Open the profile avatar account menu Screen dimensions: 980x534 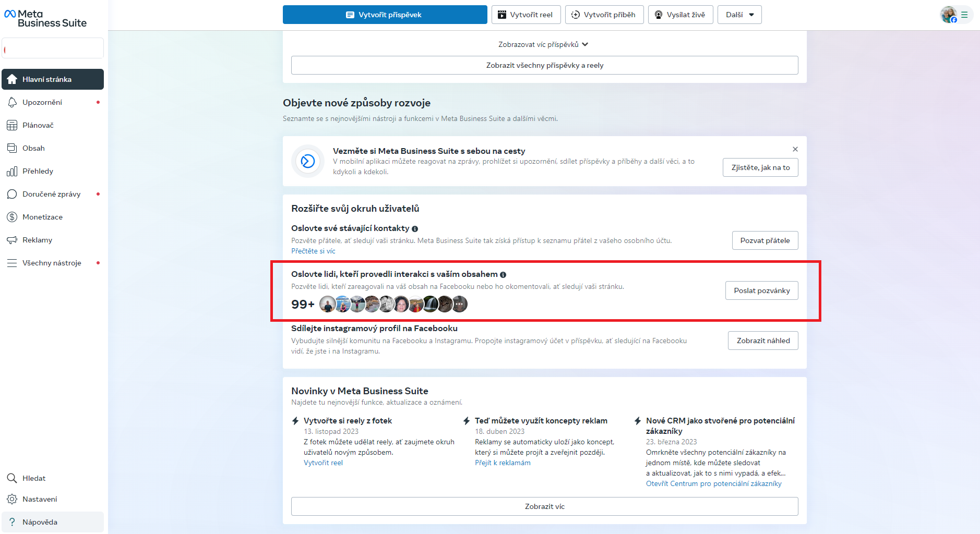[957, 15]
